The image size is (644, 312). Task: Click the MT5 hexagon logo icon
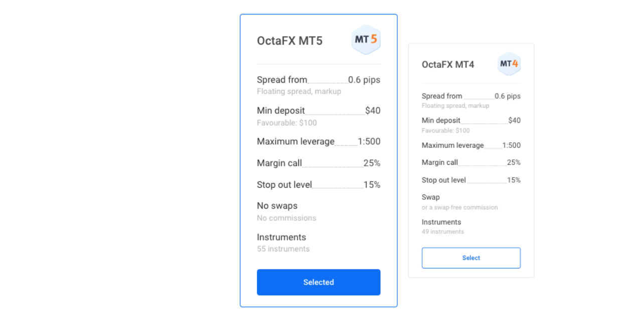366,40
